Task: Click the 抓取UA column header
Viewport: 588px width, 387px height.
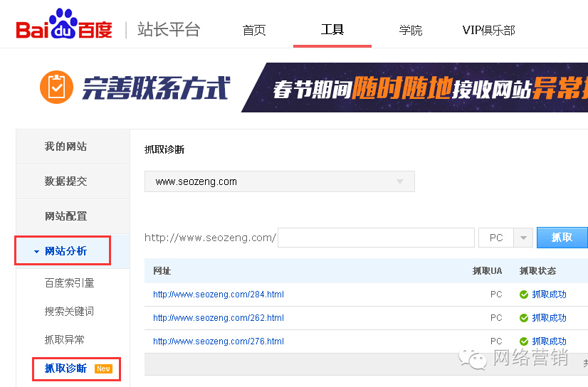Action: (487, 271)
